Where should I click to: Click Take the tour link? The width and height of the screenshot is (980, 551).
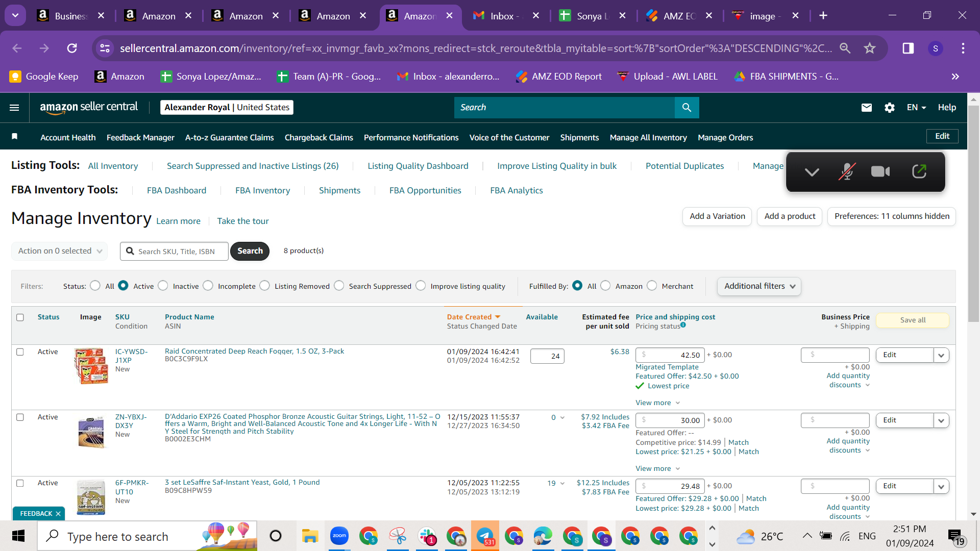tap(243, 221)
